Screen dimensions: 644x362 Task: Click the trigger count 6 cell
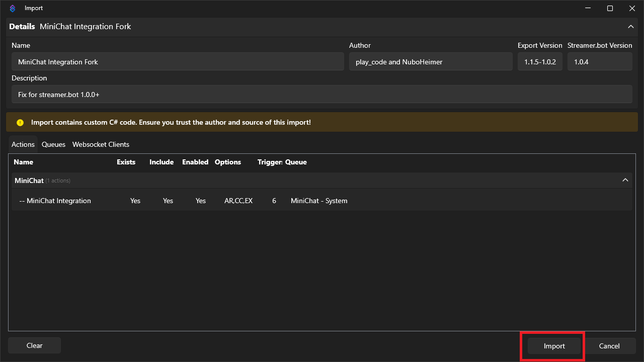274,201
